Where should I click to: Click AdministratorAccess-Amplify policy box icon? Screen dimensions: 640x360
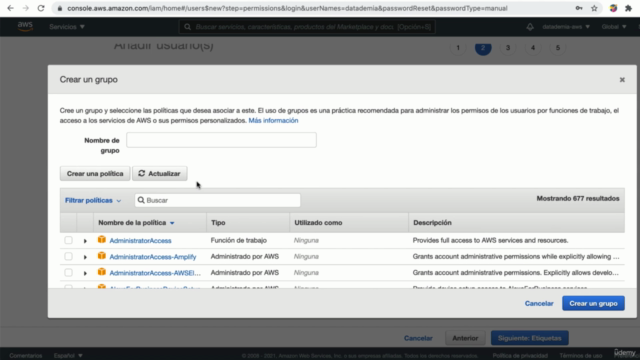(102, 256)
